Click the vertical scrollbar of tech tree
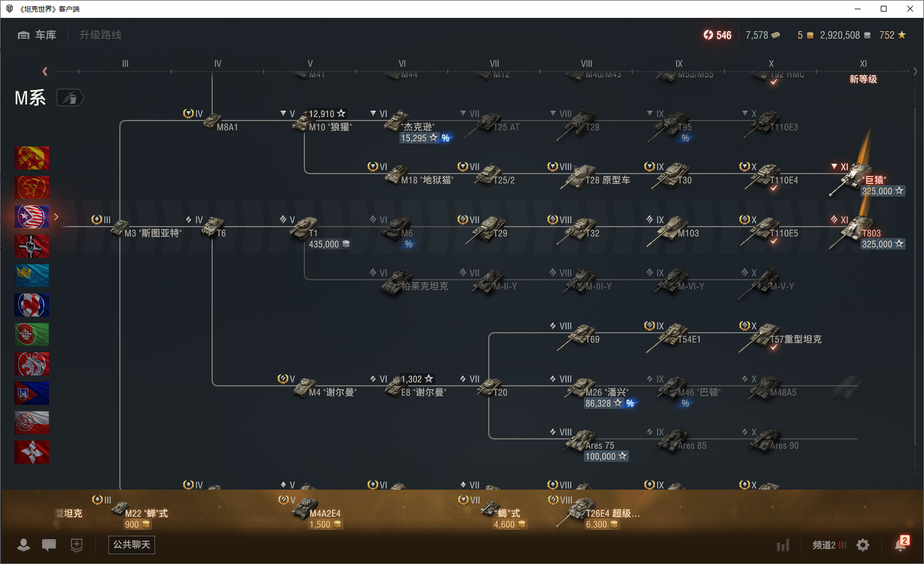This screenshot has height=564, width=924. 915,277
